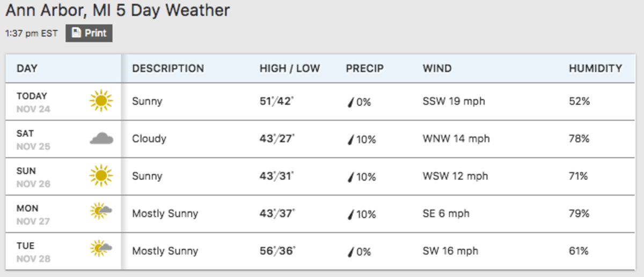Viewport: 644px width, 277px height.
Task: Click the HIGH / LOW column header
Action: (x=290, y=69)
